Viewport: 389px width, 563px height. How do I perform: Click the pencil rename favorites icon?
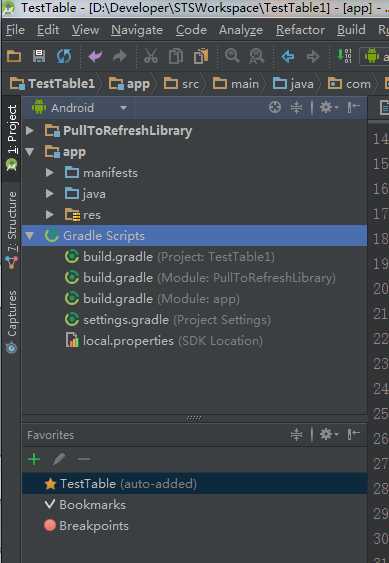click(x=59, y=459)
